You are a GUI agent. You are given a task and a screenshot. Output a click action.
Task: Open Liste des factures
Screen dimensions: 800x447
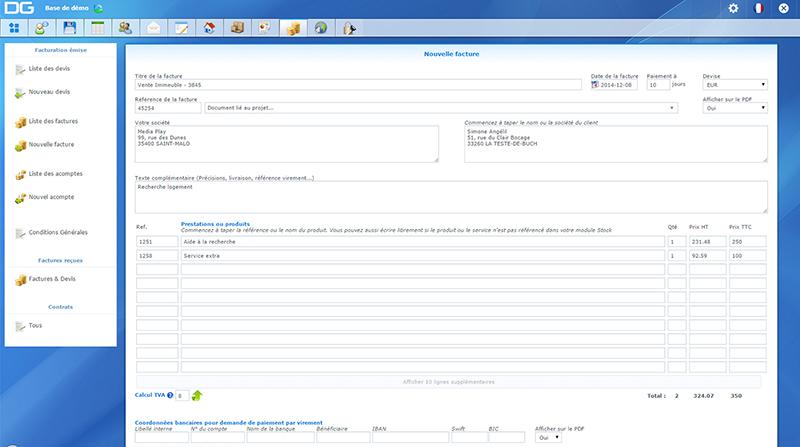click(x=53, y=121)
